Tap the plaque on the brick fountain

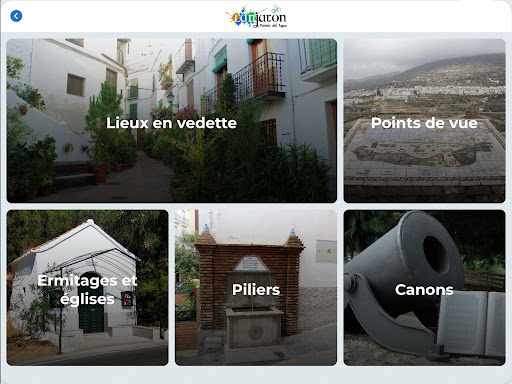[251, 263]
